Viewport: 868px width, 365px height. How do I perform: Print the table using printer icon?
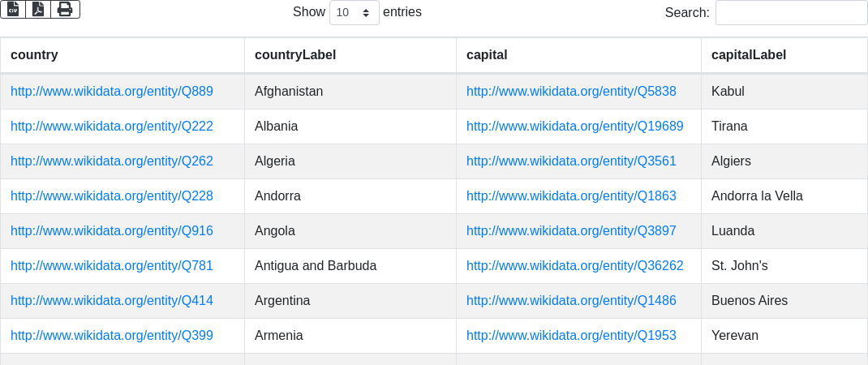(x=65, y=9)
